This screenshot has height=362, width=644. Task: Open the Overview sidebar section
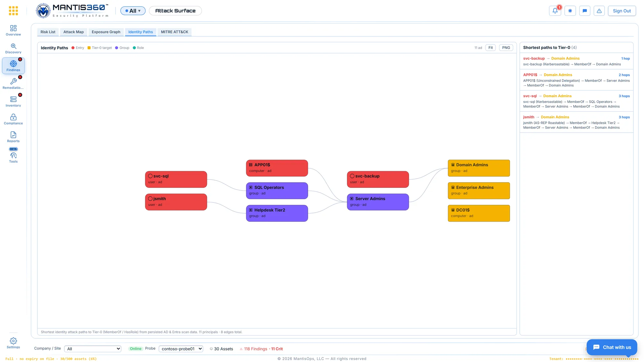coord(13,31)
